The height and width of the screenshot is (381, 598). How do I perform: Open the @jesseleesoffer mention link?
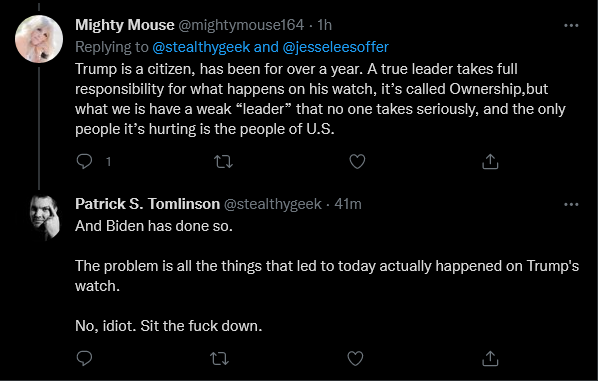click(x=335, y=47)
